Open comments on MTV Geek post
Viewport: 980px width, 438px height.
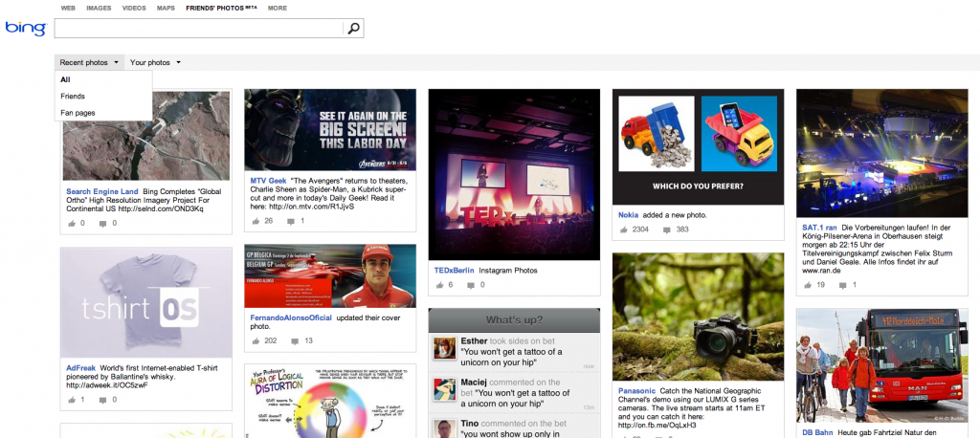point(292,221)
